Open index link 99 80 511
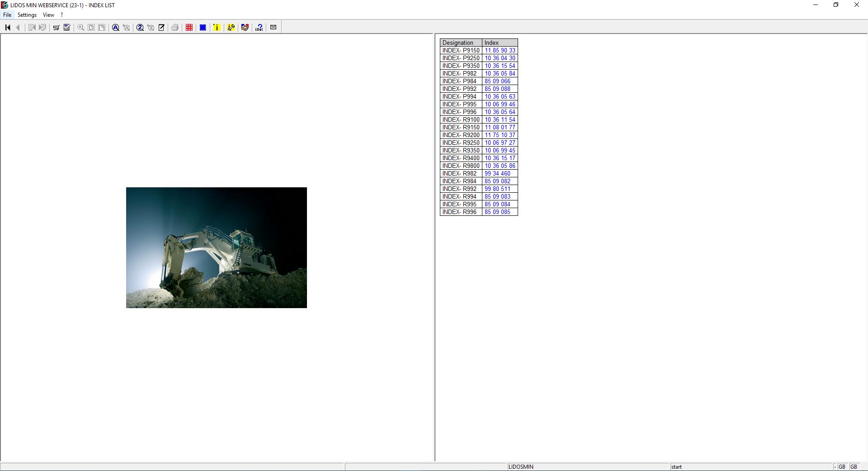The width and height of the screenshot is (868, 471). [497, 189]
